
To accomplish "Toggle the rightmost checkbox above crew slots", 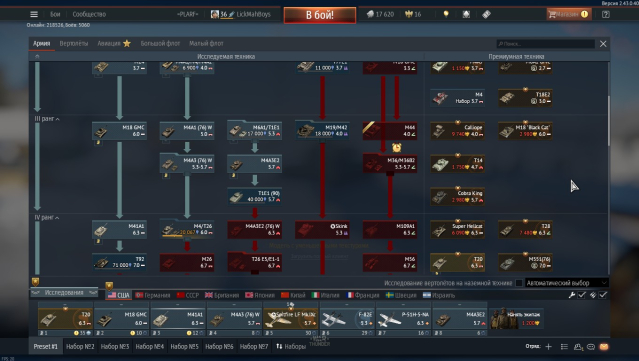I will point(603,295).
